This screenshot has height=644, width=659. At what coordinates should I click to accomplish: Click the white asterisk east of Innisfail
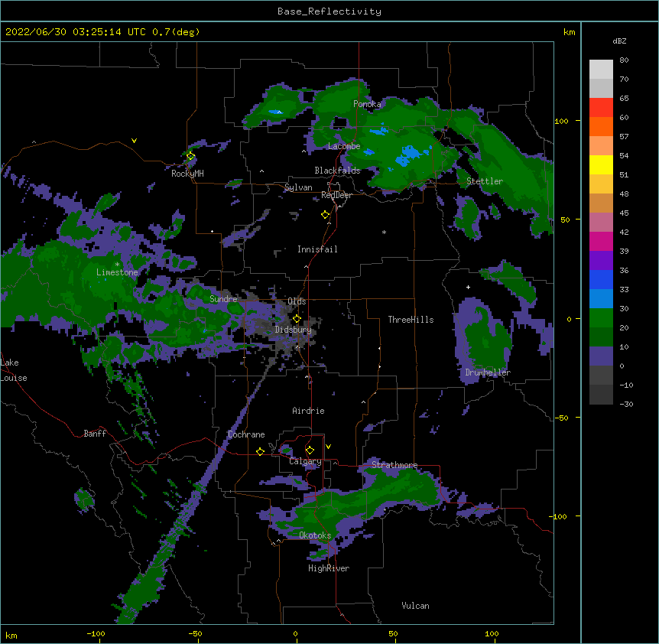point(384,233)
